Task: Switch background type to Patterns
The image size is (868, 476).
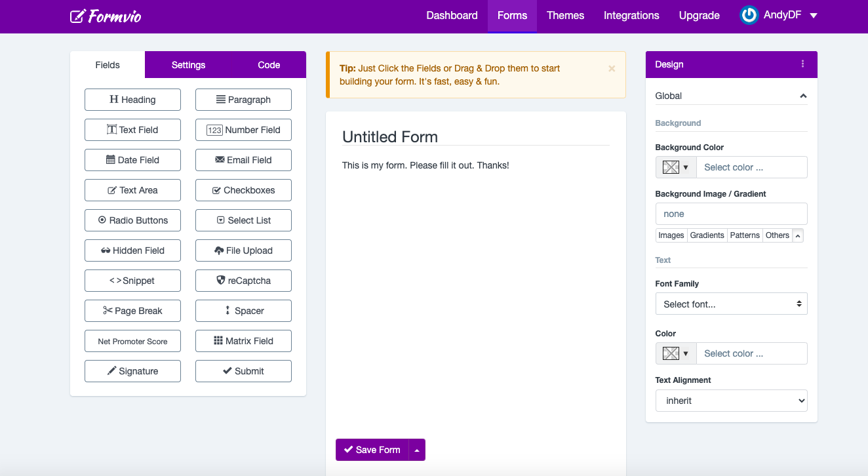Action: click(x=744, y=235)
